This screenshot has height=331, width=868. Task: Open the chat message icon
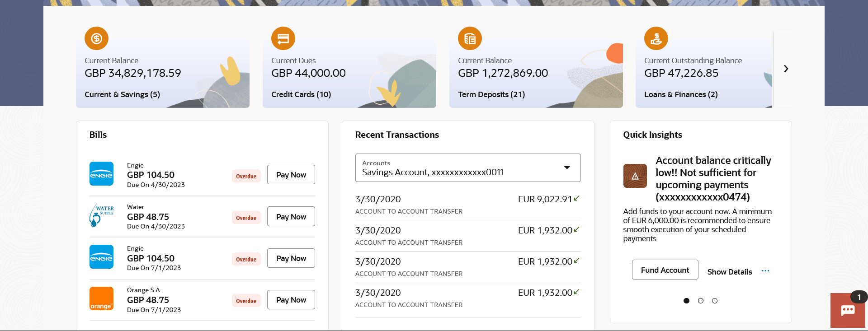pos(847,310)
